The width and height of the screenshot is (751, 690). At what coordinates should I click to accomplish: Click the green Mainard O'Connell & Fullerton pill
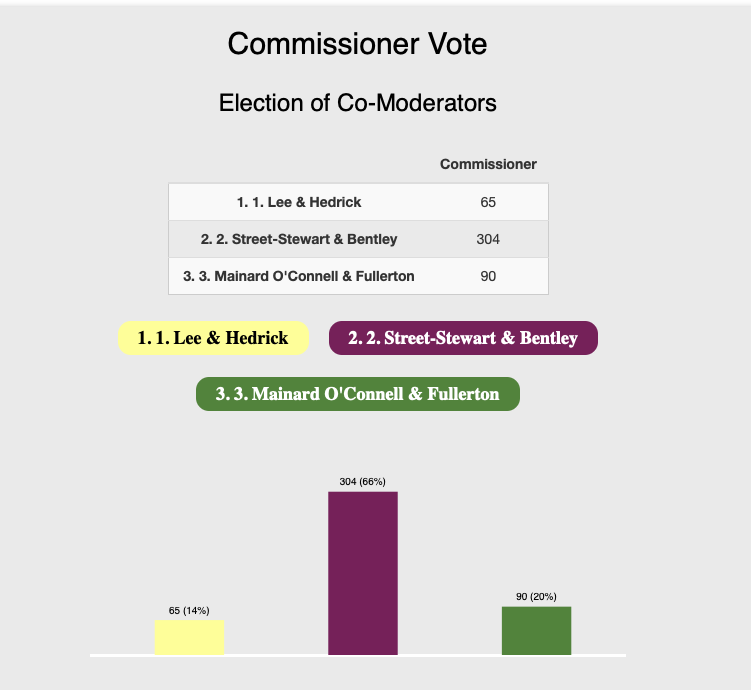click(358, 394)
